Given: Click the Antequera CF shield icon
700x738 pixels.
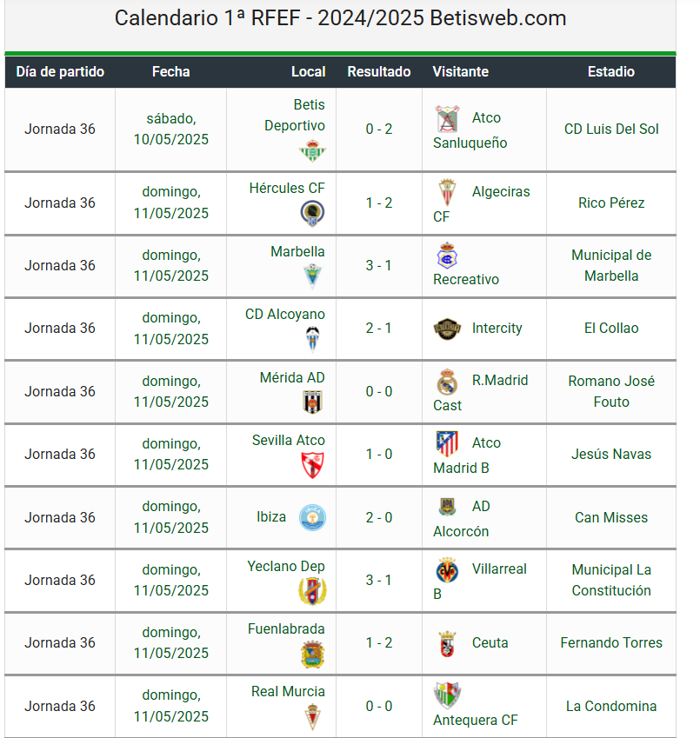Looking at the screenshot, I should pos(447,695).
